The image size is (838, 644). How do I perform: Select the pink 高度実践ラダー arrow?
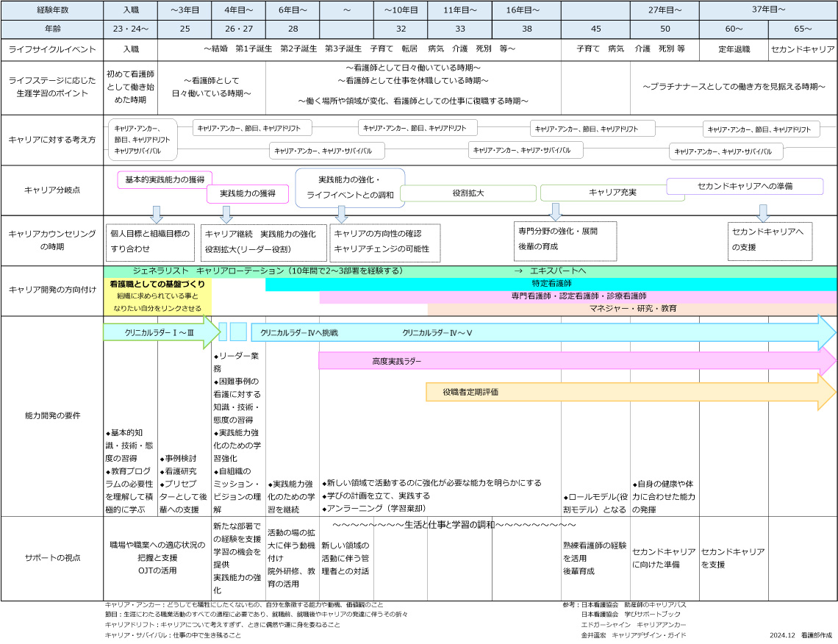click(x=573, y=362)
